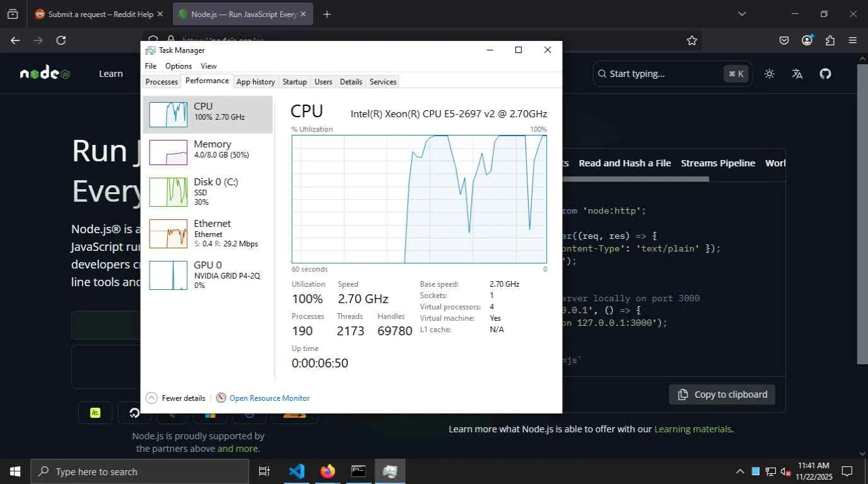Image resolution: width=868 pixels, height=484 pixels.
Task: Switch to the Users tab
Action: click(324, 82)
